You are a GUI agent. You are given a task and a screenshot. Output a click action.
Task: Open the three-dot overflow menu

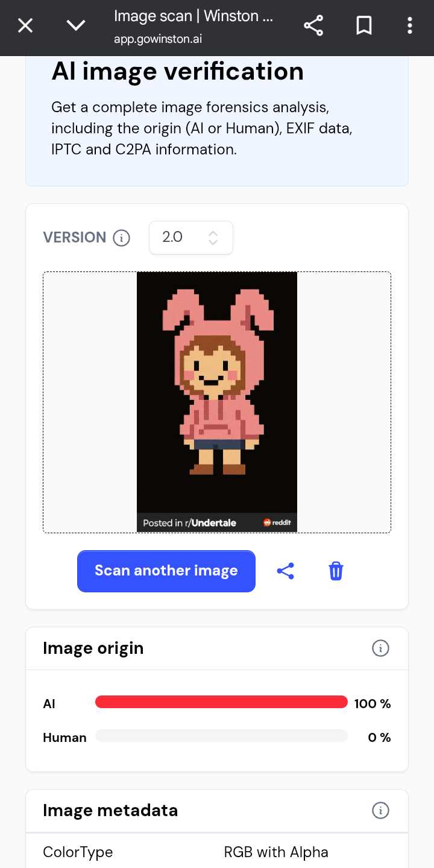[x=410, y=25]
